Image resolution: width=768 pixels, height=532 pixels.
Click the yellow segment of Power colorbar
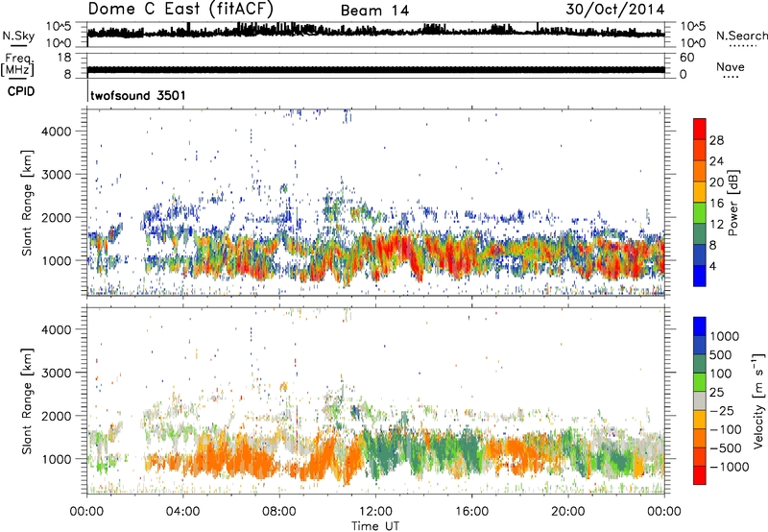(700, 191)
